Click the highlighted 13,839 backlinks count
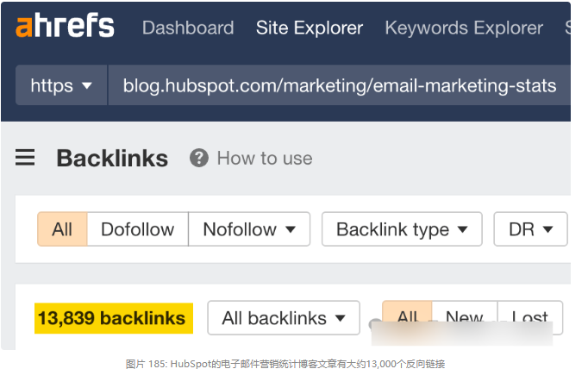The height and width of the screenshot is (369, 588). 111,318
